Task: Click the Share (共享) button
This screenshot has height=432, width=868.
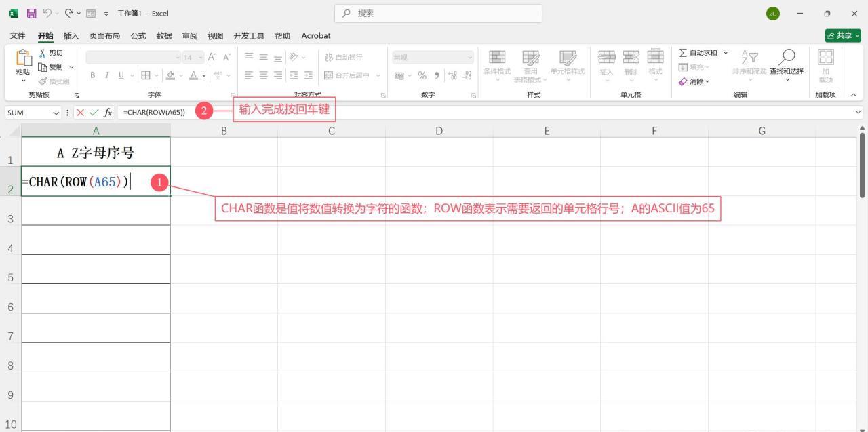Action: pyautogui.click(x=843, y=35)
